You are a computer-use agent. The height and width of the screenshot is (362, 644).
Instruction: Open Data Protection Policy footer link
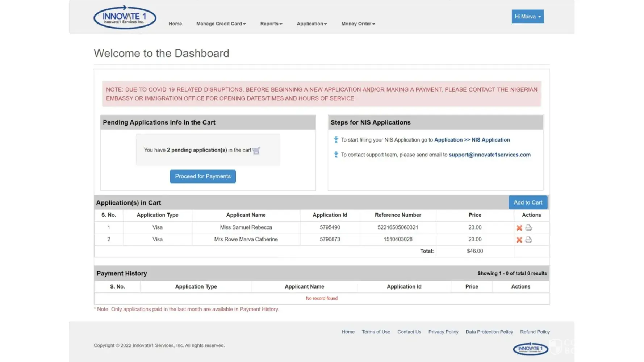click(489, 332)
